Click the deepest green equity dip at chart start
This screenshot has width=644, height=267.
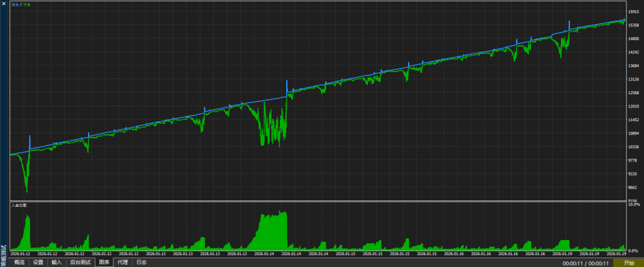26,190
